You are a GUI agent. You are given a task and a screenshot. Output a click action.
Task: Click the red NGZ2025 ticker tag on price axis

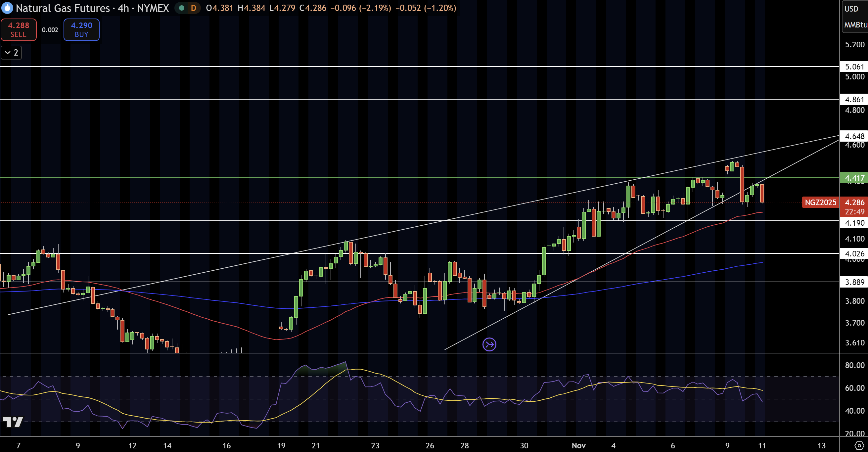click(x=821, y=203)
